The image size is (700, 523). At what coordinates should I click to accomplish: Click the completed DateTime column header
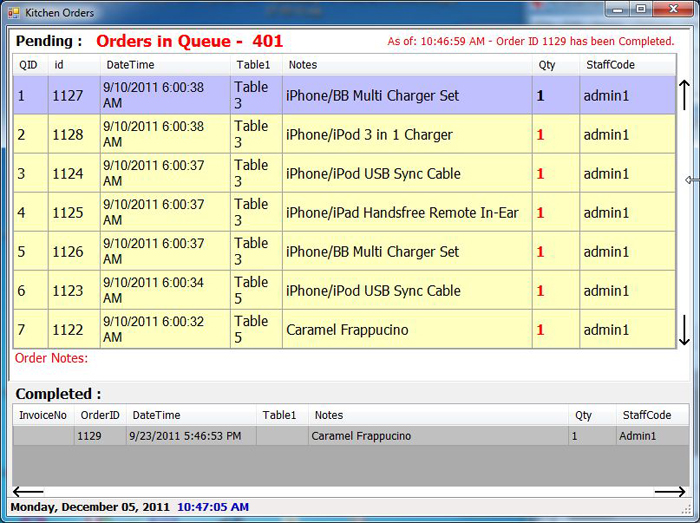[x=191, y=415]
